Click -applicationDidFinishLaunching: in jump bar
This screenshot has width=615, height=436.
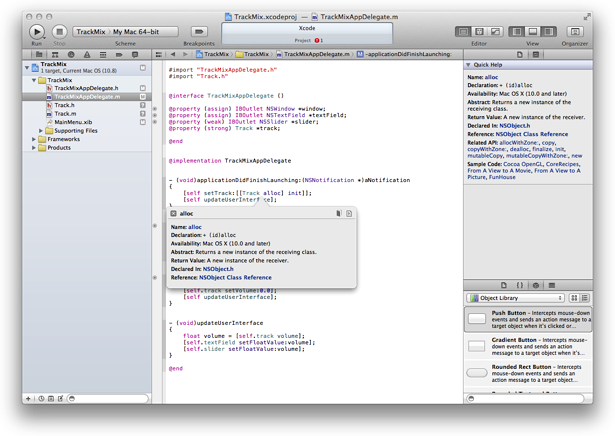[404, 54]
